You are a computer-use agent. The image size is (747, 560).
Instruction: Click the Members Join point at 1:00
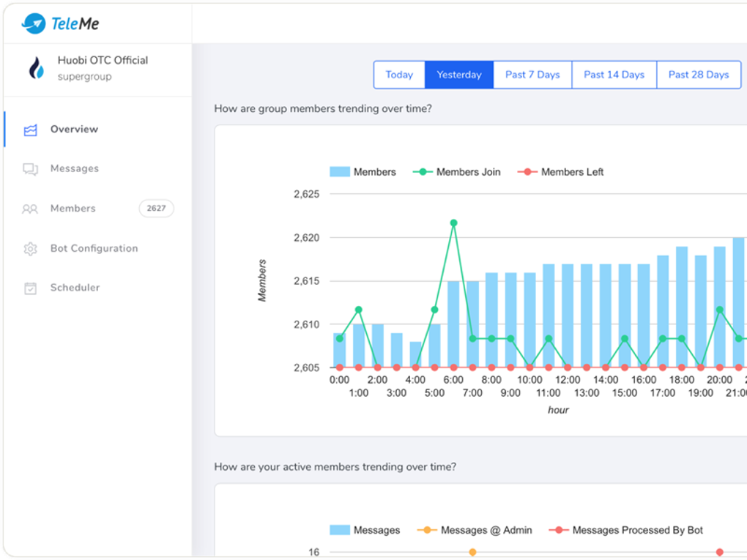[359, 310]
